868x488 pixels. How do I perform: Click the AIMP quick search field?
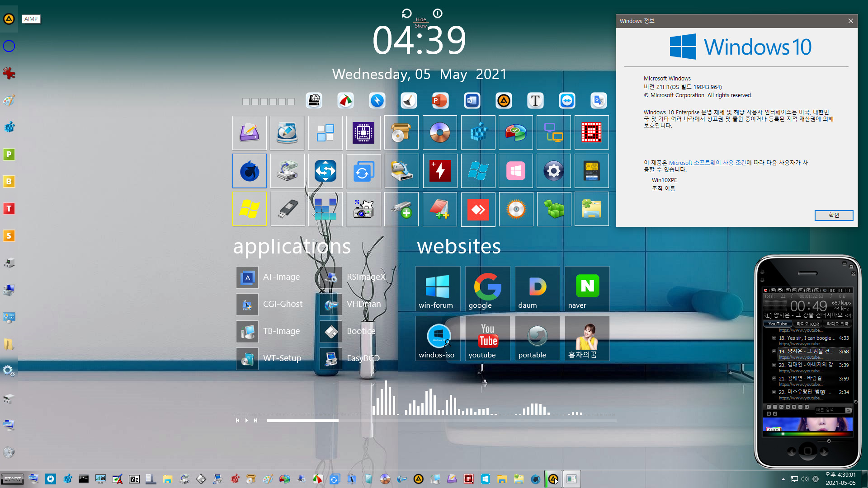click(x=830, y=410)
